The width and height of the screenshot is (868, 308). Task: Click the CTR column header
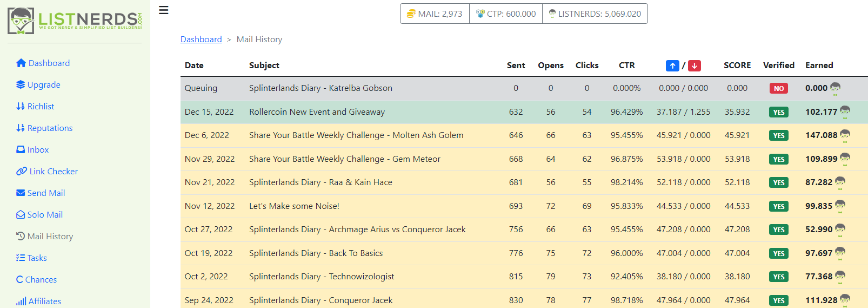[627, 65]
